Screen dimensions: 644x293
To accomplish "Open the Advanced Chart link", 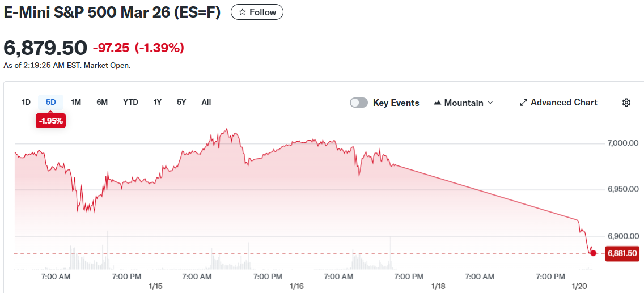I will tap(563, 103).
